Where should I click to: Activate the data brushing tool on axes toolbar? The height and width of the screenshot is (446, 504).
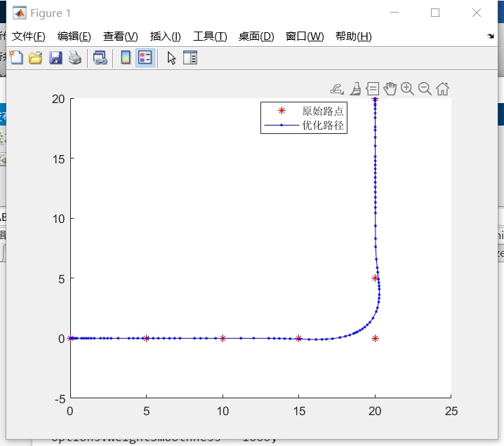point(355,89)
